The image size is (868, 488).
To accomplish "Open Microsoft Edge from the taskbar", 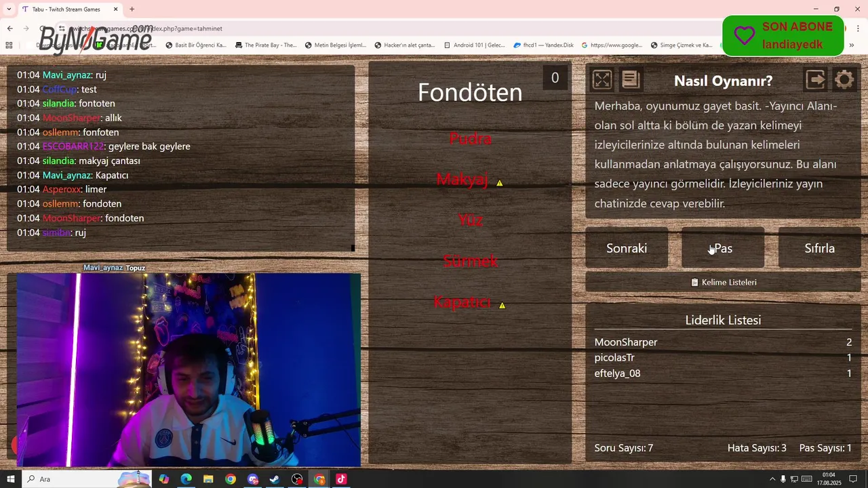I will coord(186,479).
